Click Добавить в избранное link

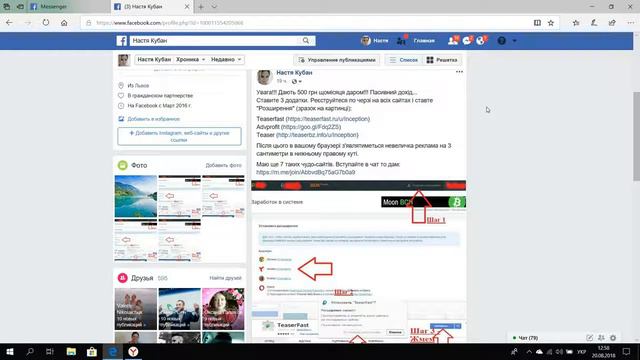pyautogui.click(x=153, y=119)
